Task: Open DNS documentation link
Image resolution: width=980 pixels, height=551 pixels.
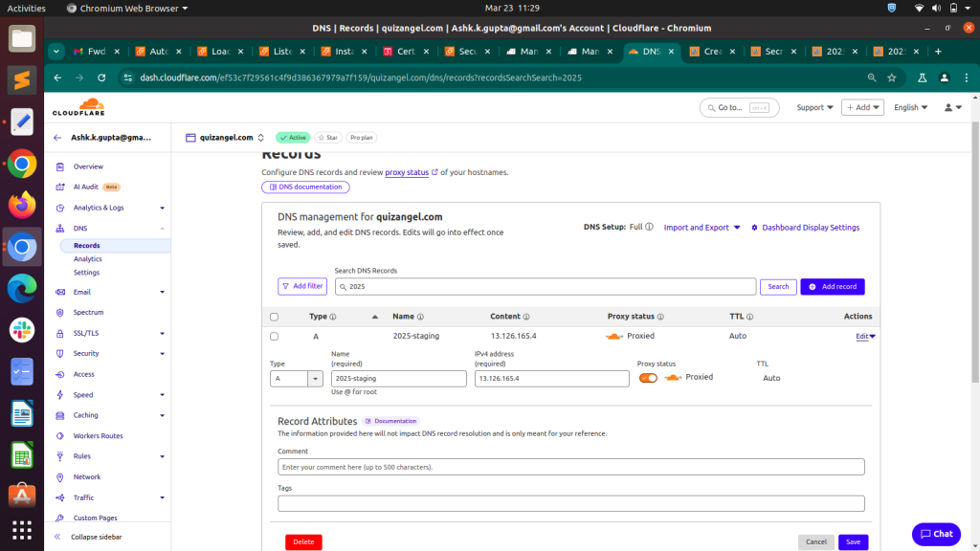Action: coord(305,187)
